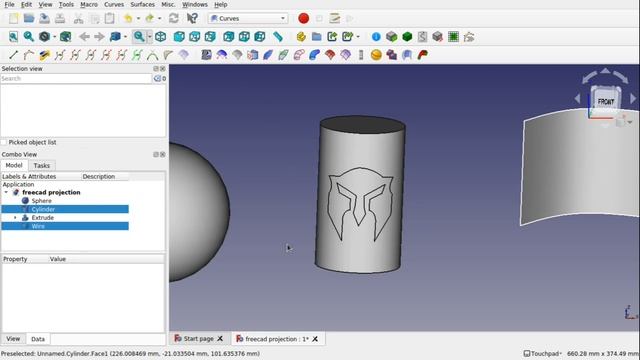640x360 pixels.
Task: Rotate view with navigation cube right arrow
Action: coord(633,98)
